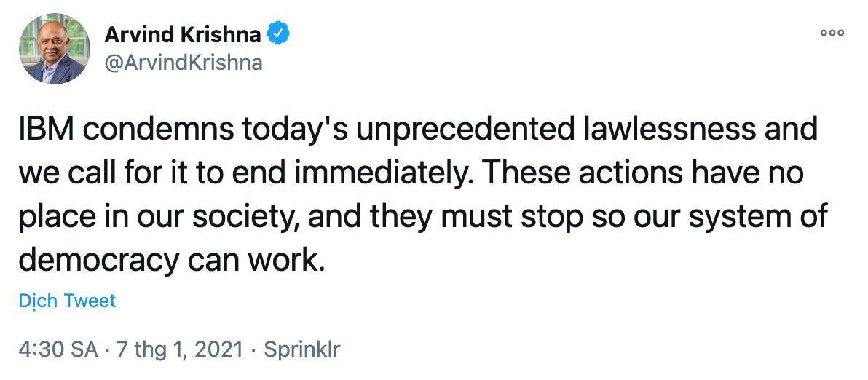Image resolution: width=868 pixels, height=380 pixels.
Task: Open the @ArvindKrishna handle link
Action: [x=184, y=63]
